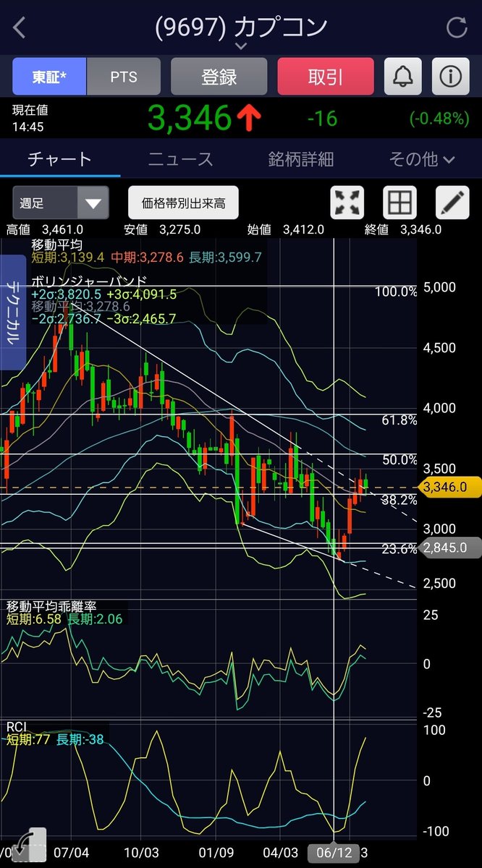Open the price alert bell

coord(402,77)
